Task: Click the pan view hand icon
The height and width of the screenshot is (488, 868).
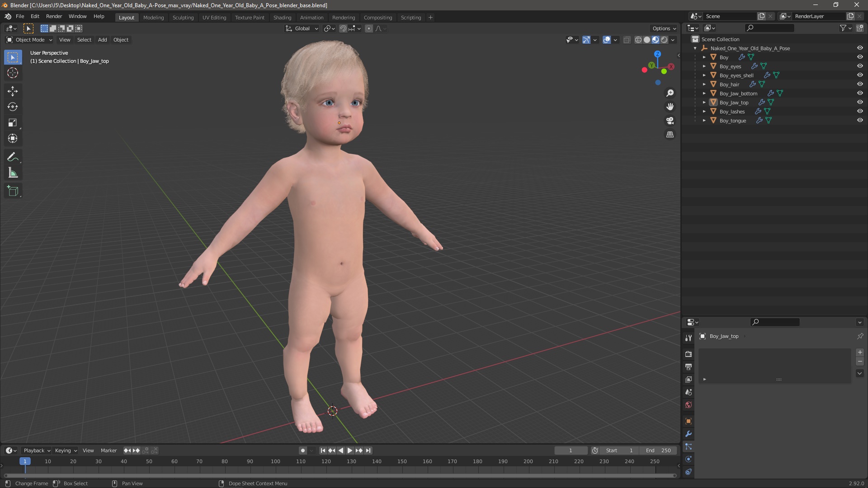Action: [x=670, y=107]
